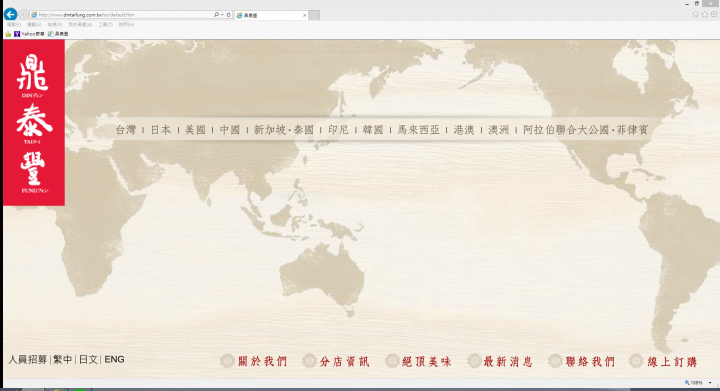
Task: Add to favorites bar star icon
Action: click(8, 34)
